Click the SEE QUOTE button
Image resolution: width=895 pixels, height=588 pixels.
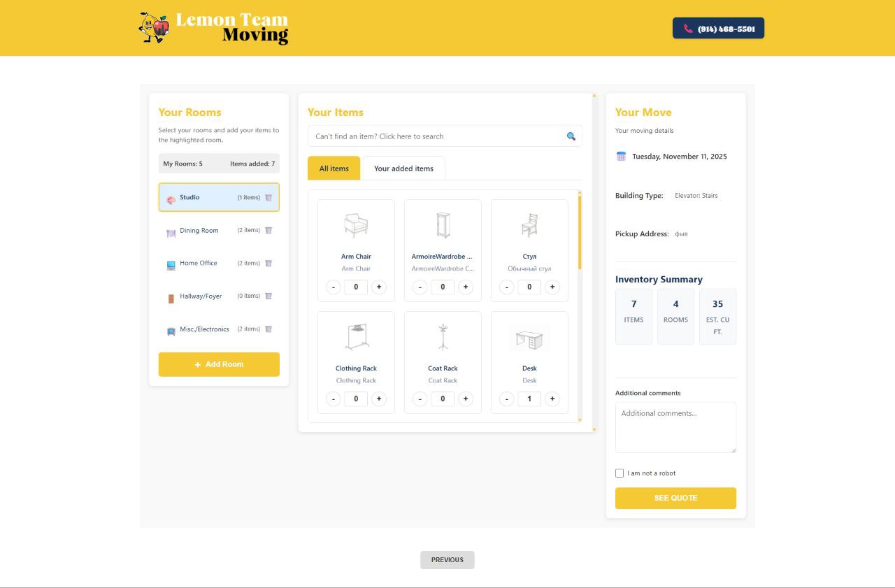pos(675,498)
